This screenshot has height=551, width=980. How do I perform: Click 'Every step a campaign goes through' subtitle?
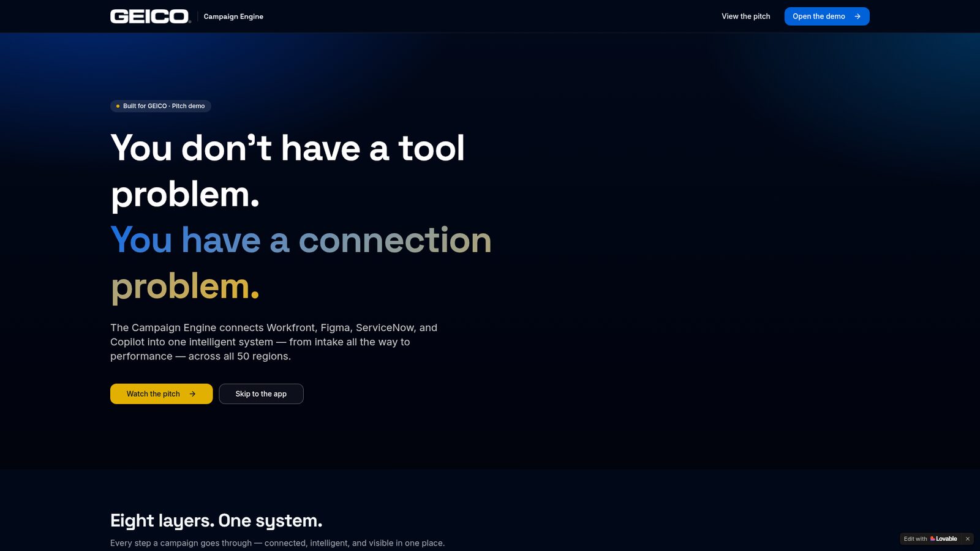[x=277, y=543]
